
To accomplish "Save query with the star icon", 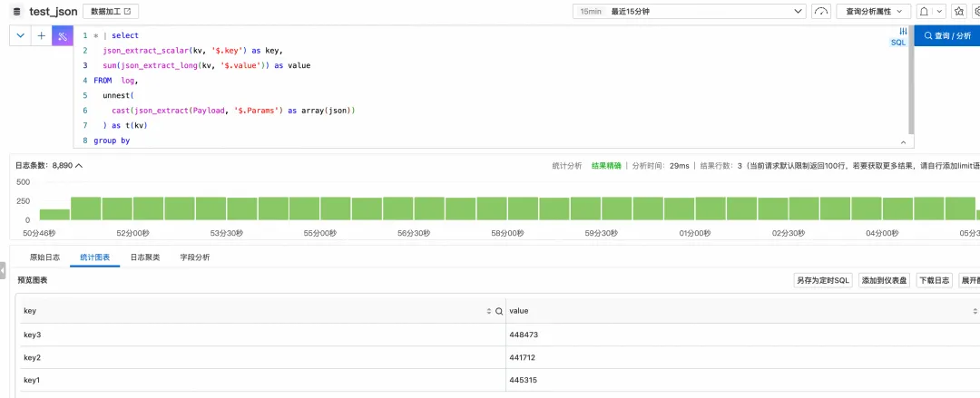I will (x=958, y=11).
